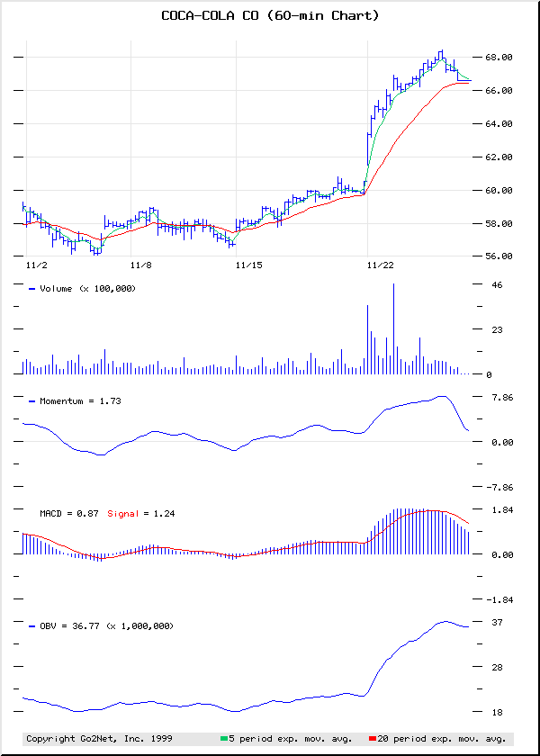Click the price peak above 68.00

point(441,52)
